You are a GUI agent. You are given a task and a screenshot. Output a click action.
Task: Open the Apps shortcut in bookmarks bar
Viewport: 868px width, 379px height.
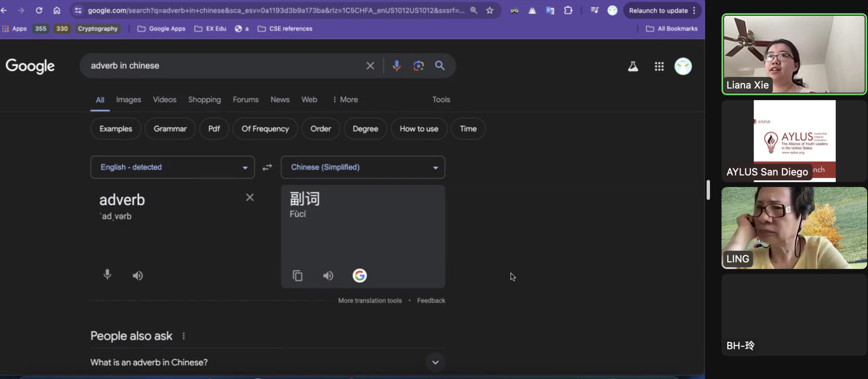pyautogui.click(x=14, y=28)
